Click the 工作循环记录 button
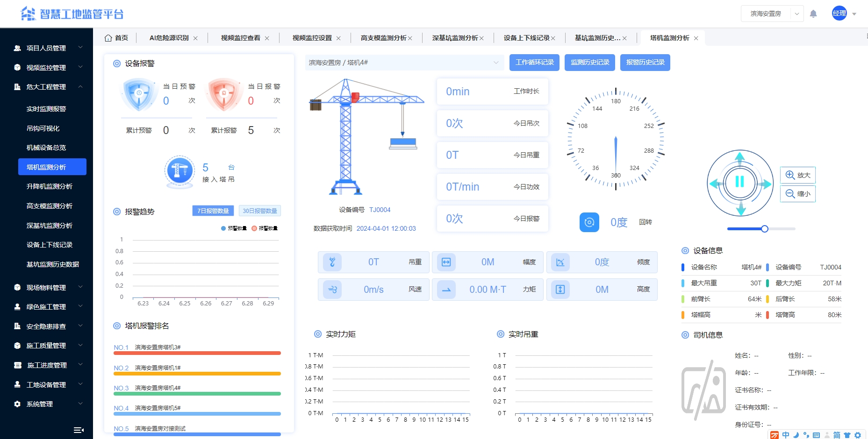The image size is (868, 439). click(534, 62)
